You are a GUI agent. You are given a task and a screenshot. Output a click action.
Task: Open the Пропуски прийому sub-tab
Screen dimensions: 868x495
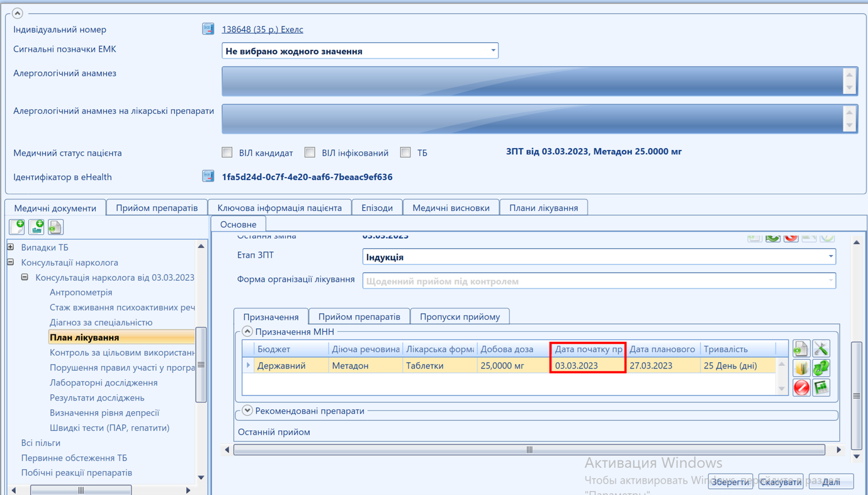click(x=459, y=316)
